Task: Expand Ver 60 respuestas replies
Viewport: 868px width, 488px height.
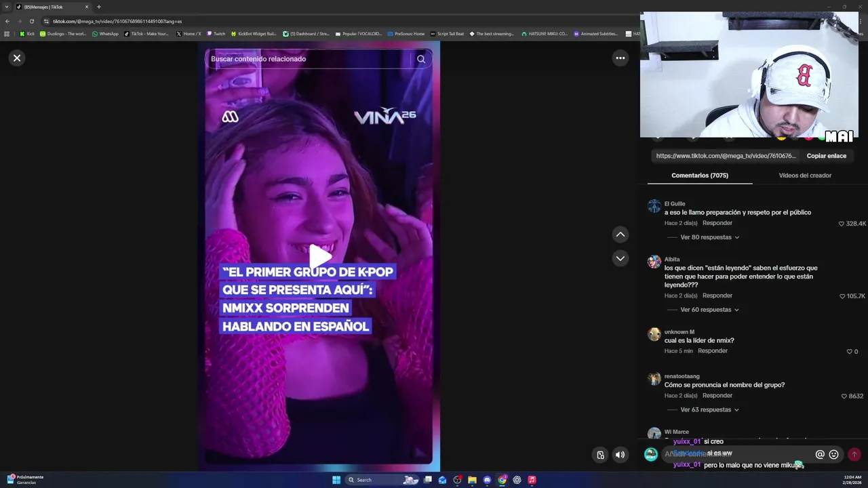Action: pyautogui.click(x=709, y=310)
